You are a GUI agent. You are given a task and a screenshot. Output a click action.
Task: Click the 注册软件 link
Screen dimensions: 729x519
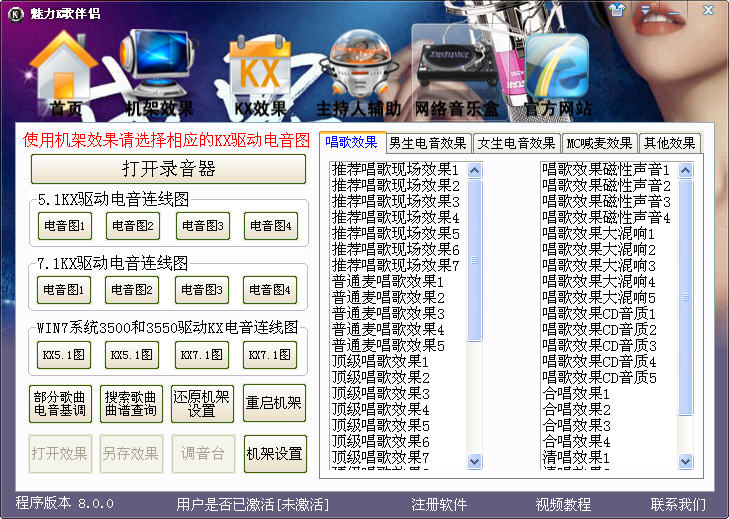coord(439,505)
